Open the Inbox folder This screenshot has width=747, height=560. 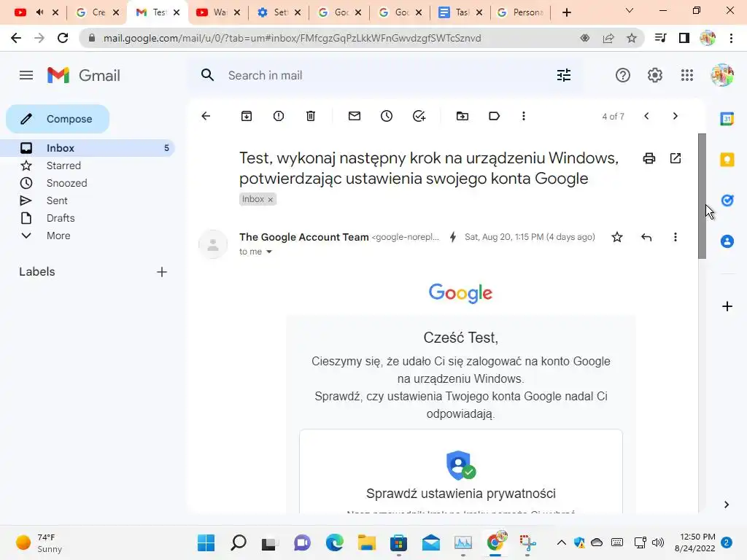click(x=88, y=148)
